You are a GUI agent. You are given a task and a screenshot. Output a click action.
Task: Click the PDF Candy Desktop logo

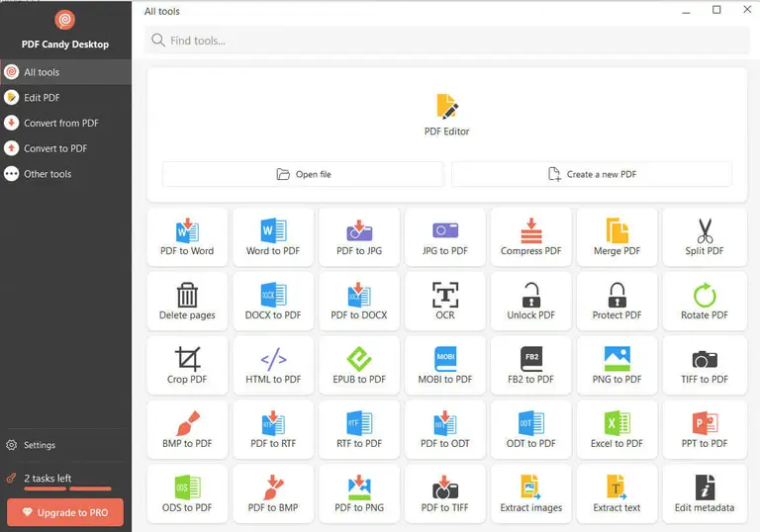pos(65,20)
